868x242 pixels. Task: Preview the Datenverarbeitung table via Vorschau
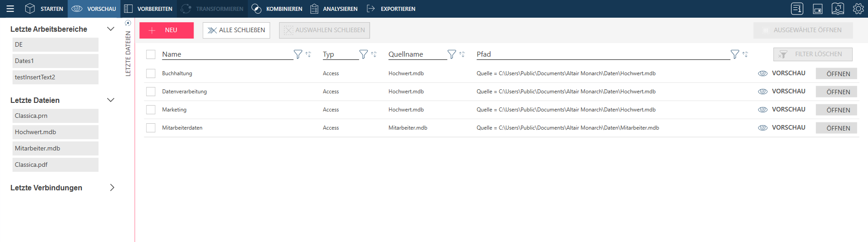coord(782,92)
